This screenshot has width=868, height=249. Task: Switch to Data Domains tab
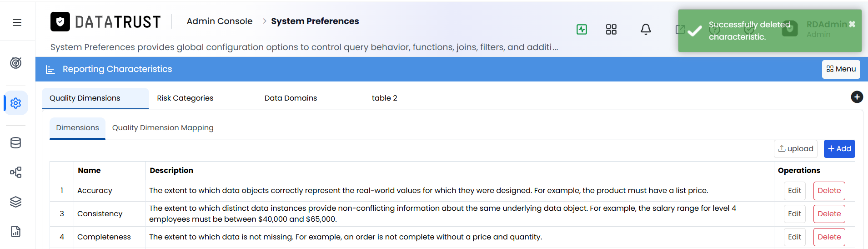point(291,98)
